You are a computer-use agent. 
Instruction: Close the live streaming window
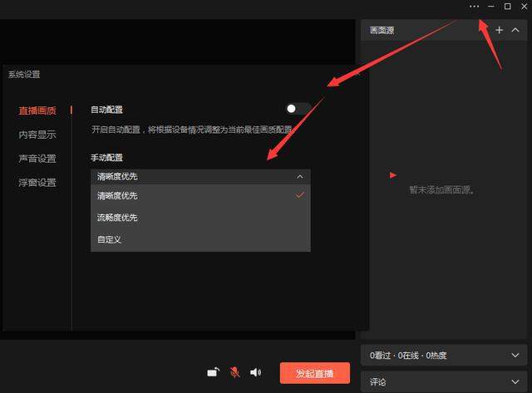[x=525, y=7]
